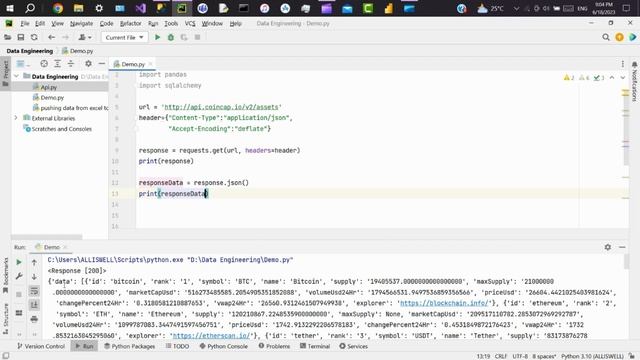The height and width of the screenshot is (360, 640).
Task: Click UTF-8 encoding in status bar
Action: [520, 356]
